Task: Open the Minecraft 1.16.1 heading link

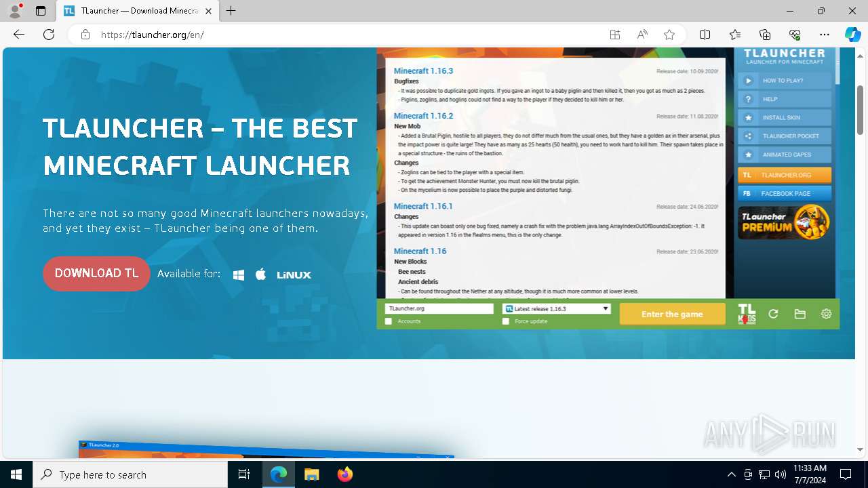Action: (x=423, y=206)
